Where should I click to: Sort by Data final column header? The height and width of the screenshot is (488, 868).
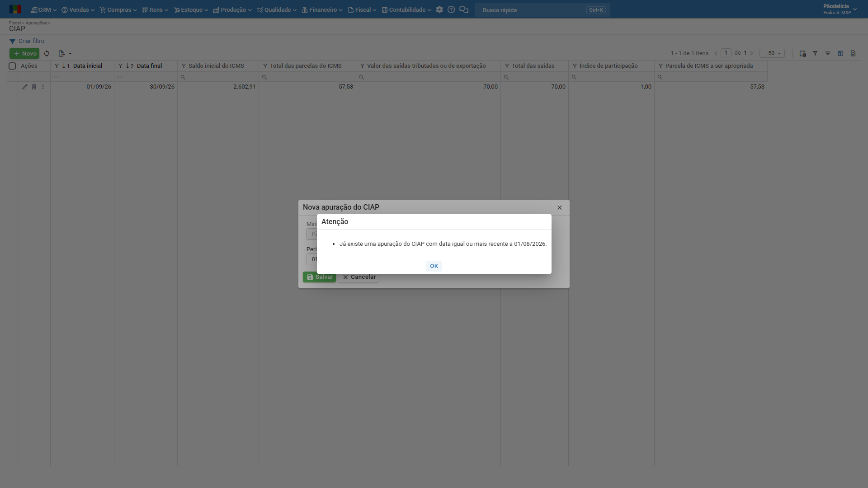pos(149,66)
